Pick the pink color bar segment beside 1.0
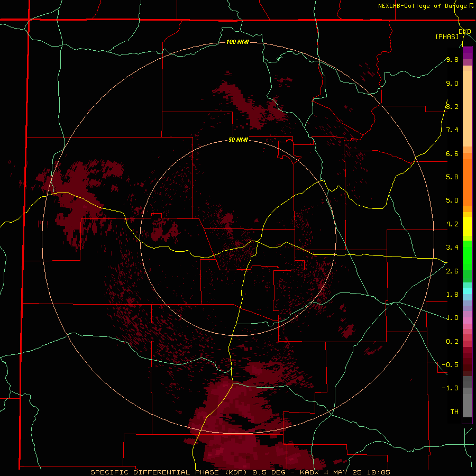 coord(467,321)
